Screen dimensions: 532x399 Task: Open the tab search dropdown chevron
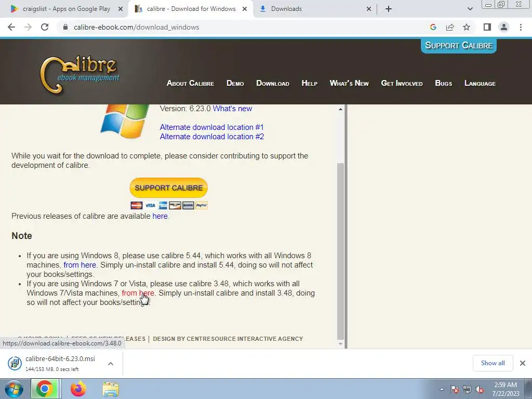[470, 9]
